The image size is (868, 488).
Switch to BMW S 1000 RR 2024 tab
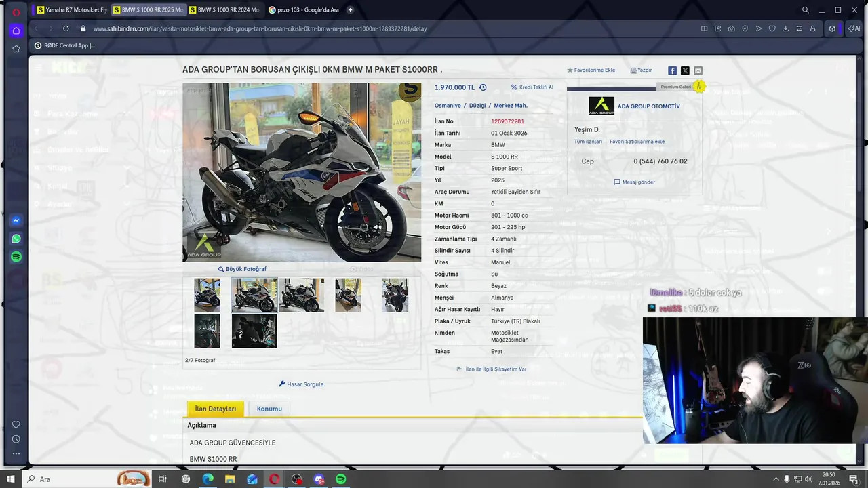pyautogui.click(x=224, y=10)
